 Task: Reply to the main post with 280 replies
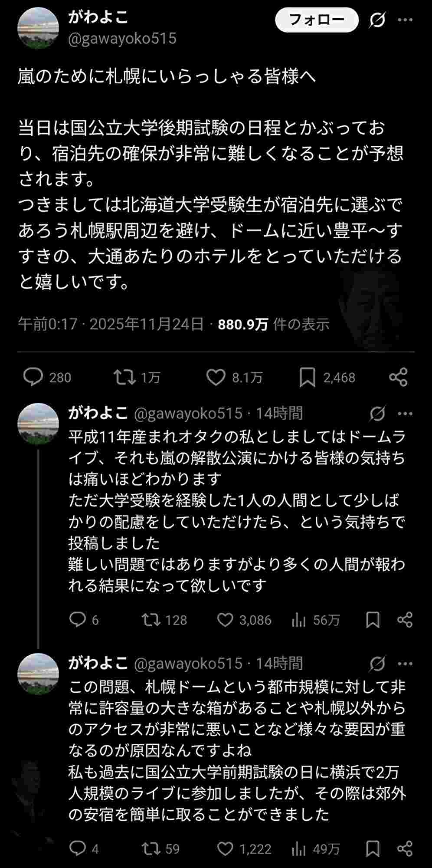pos(33,377)
